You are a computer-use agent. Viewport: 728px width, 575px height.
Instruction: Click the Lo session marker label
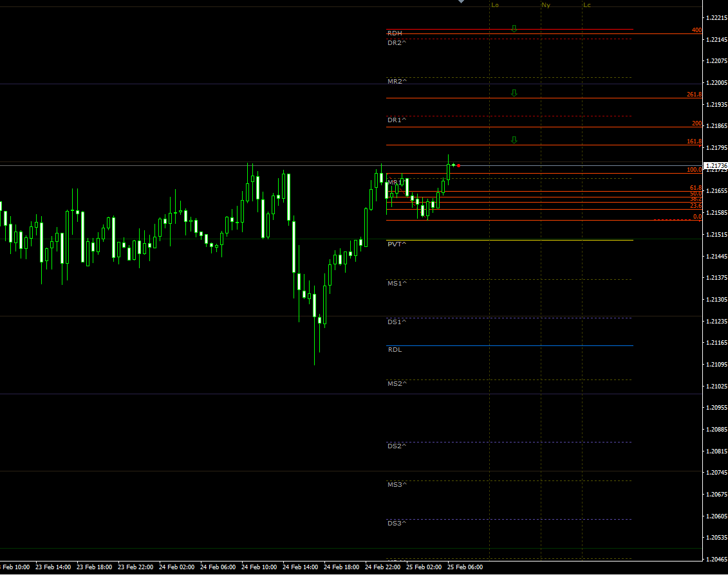[x=495, y=5]
